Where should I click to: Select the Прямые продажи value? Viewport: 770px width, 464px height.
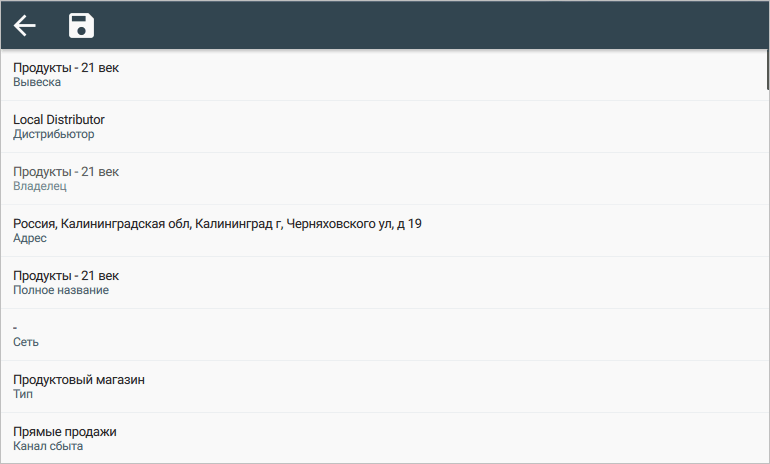point(65,432)
